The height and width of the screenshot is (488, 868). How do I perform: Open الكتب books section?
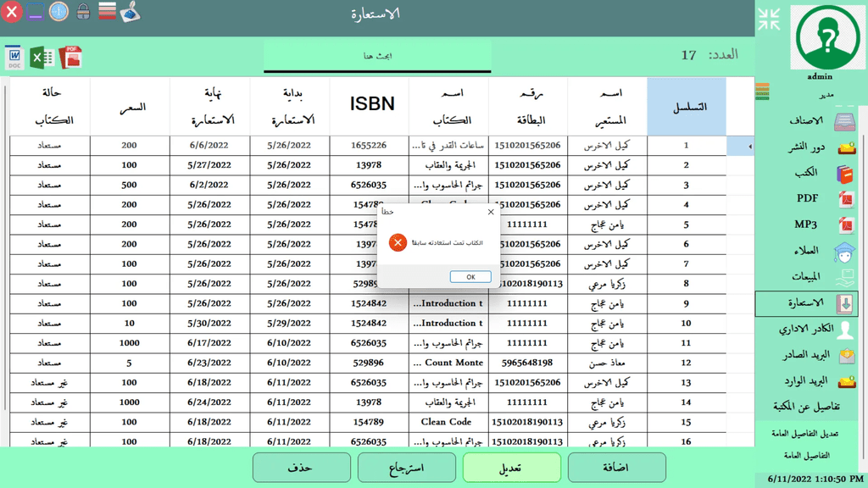point(806,173)
